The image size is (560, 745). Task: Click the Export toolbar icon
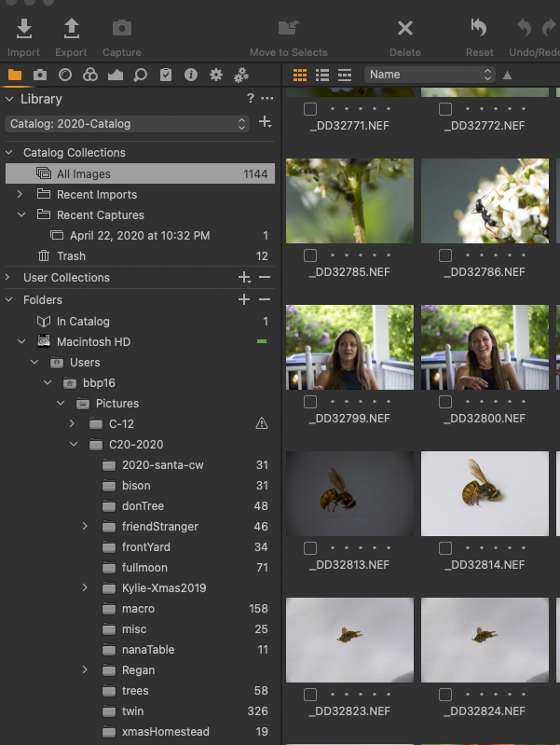click(x=71, y=29)
